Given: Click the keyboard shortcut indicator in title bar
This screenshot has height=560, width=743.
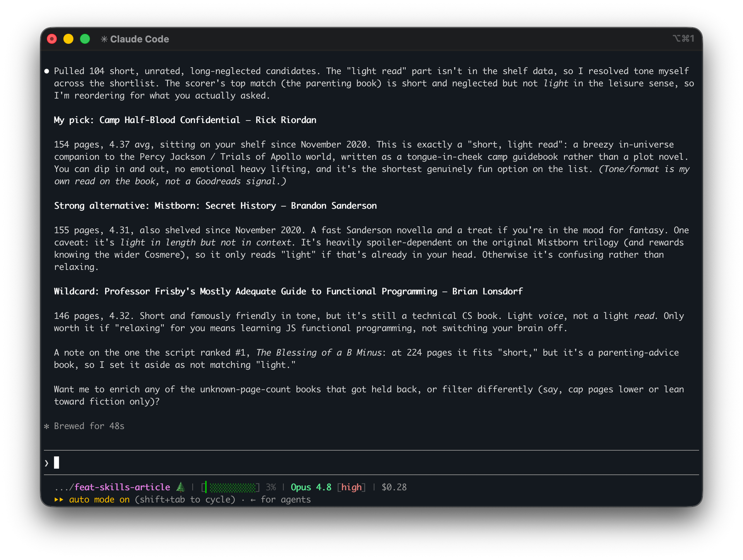Looking at the screenshot, I should [683, 39].
